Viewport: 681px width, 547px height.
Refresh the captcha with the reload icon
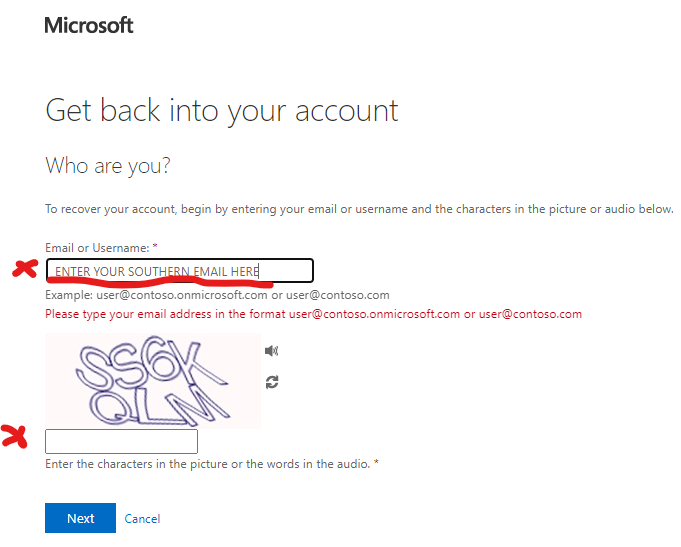(271, 382)
